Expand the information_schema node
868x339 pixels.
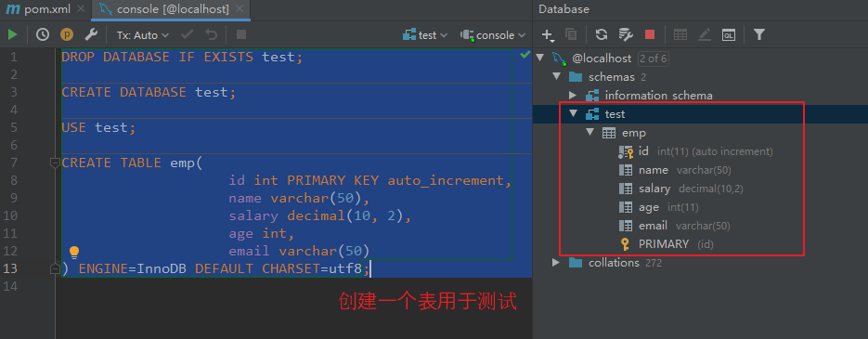point(573,96)
